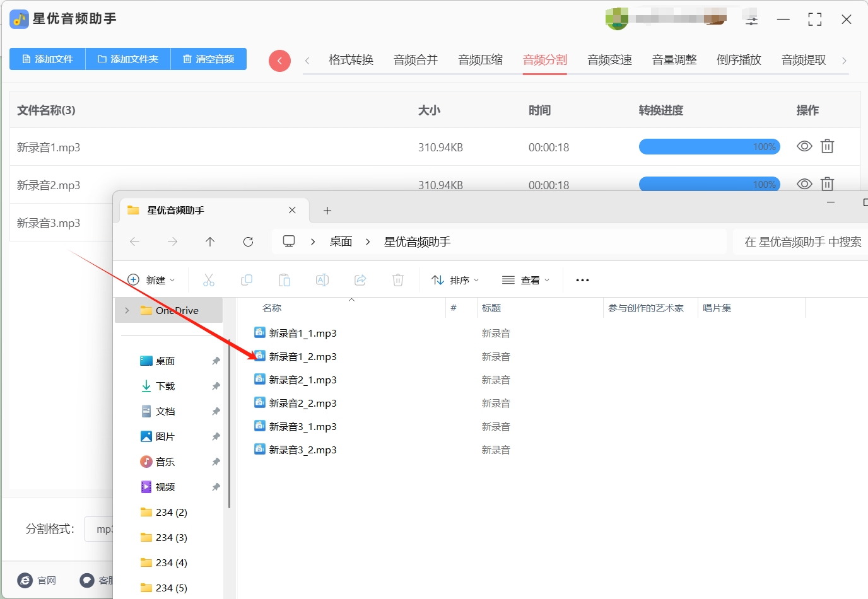
Task: Open the 音量调整 tab
Action: click(674, 60)
